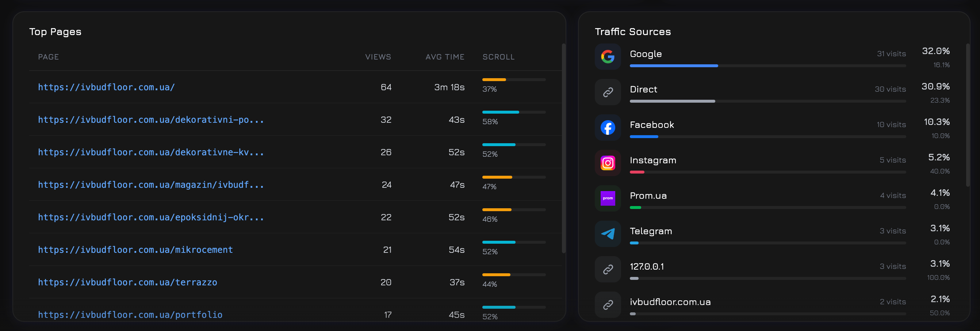Click the 10.3% Facebook share value
980x331 pixels.
coord(937,122)
